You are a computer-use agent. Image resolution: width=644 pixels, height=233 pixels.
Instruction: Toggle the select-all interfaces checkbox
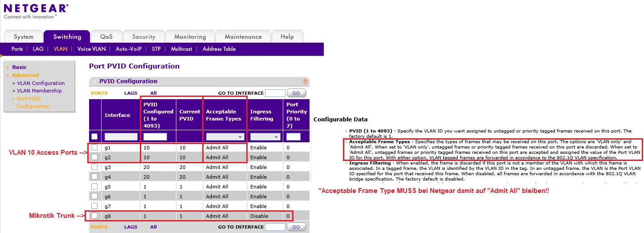tap(94, 137)
